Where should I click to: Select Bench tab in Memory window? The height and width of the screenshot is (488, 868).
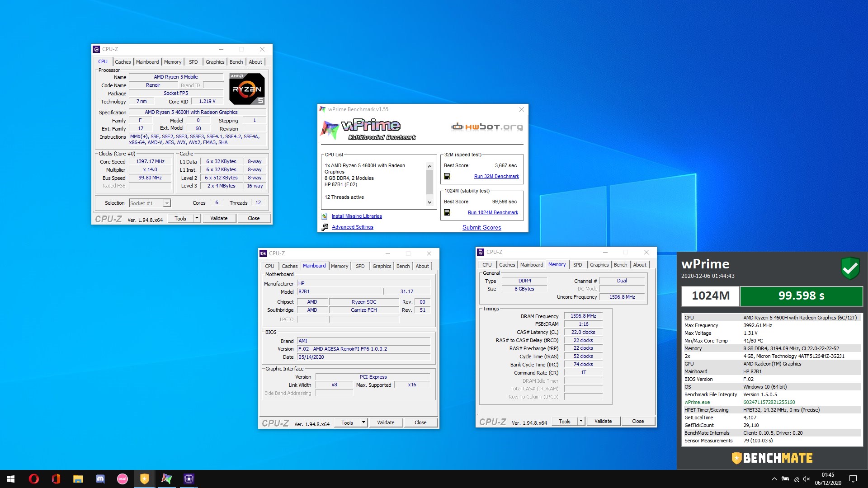(620, 265)
